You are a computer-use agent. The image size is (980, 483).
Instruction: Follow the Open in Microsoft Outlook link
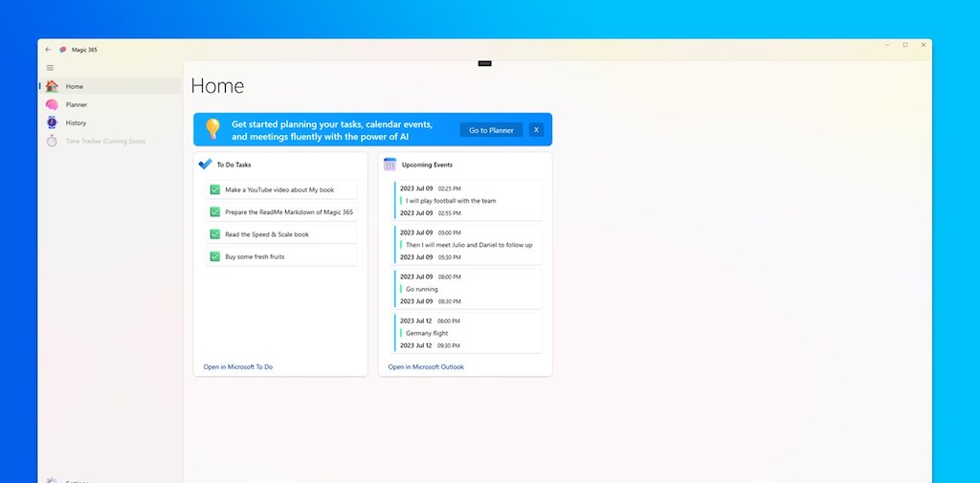coord(426,366)
